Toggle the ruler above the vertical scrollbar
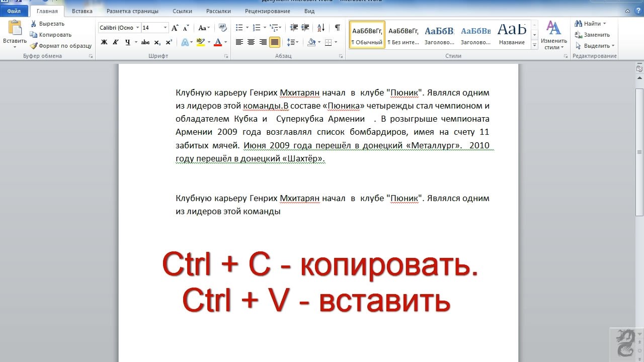Image resolution: width=644 pixels, height=362 pixels. pyautogui.click(x=639, y=68)
